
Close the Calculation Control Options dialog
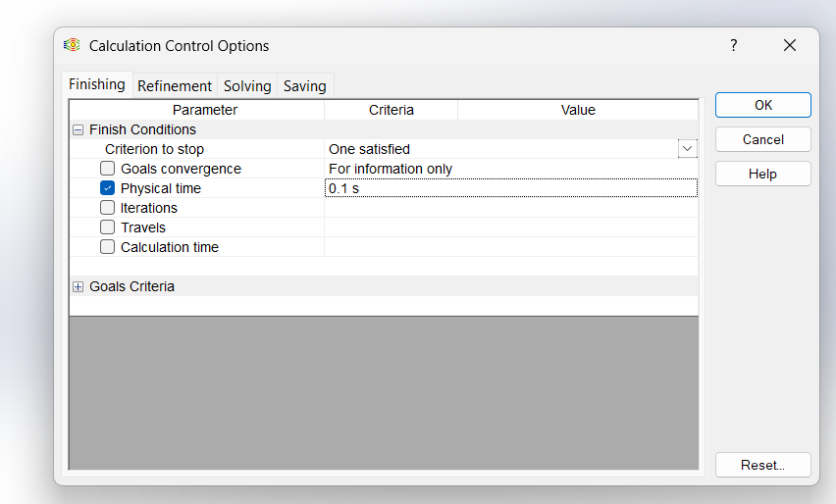click(790, 45)
